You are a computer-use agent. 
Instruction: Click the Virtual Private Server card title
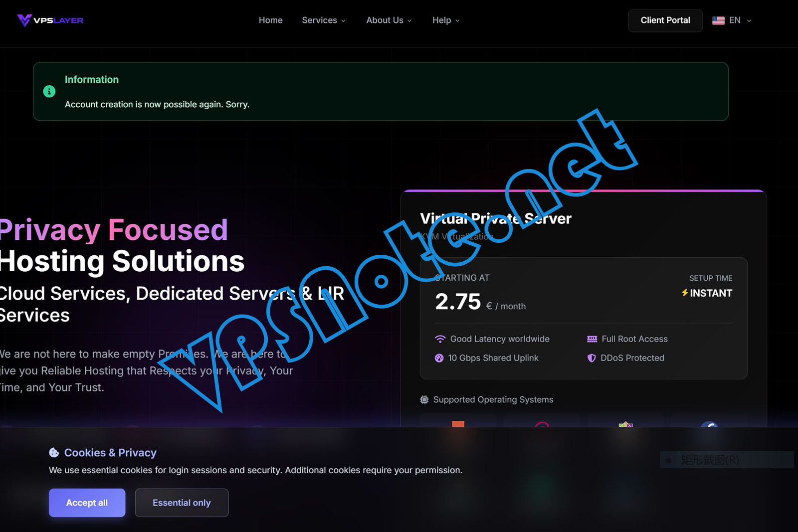[496, 218]
